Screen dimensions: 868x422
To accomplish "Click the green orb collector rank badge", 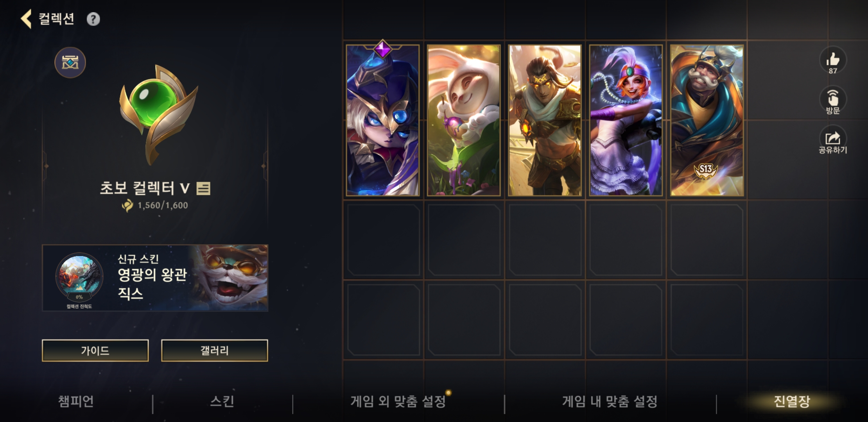I will click(158, 114).
